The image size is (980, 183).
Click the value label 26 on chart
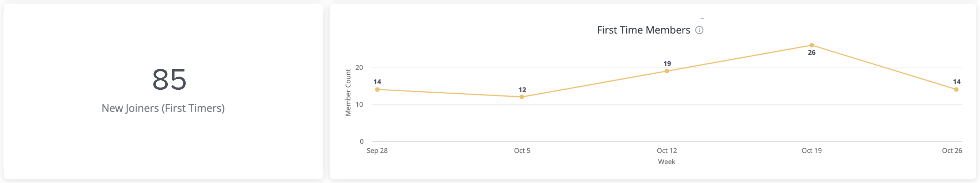click(x=812, y=53)
